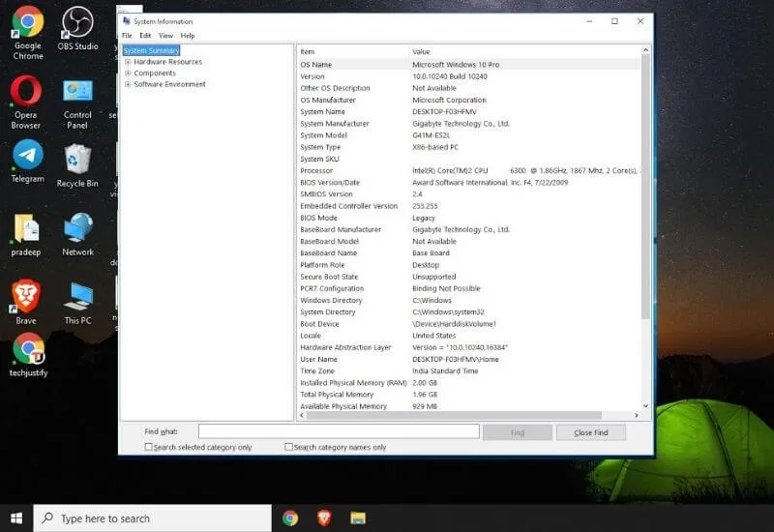Select the System Model row

469,135
